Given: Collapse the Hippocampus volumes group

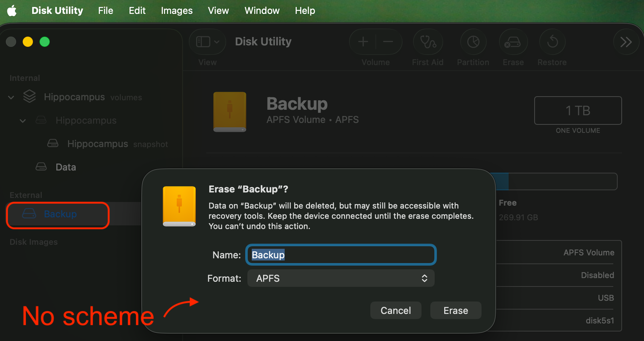Looking at the screenshot, I should [x=11, y=97].
